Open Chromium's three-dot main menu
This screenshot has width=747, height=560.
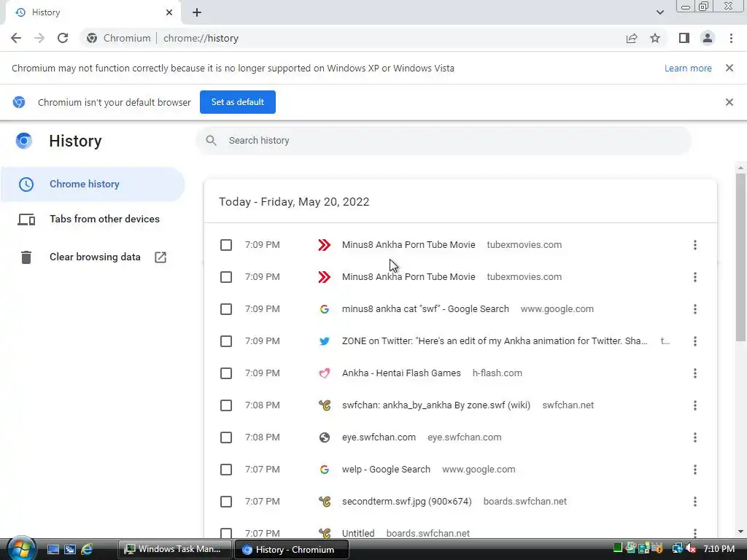tap(731, 38)
